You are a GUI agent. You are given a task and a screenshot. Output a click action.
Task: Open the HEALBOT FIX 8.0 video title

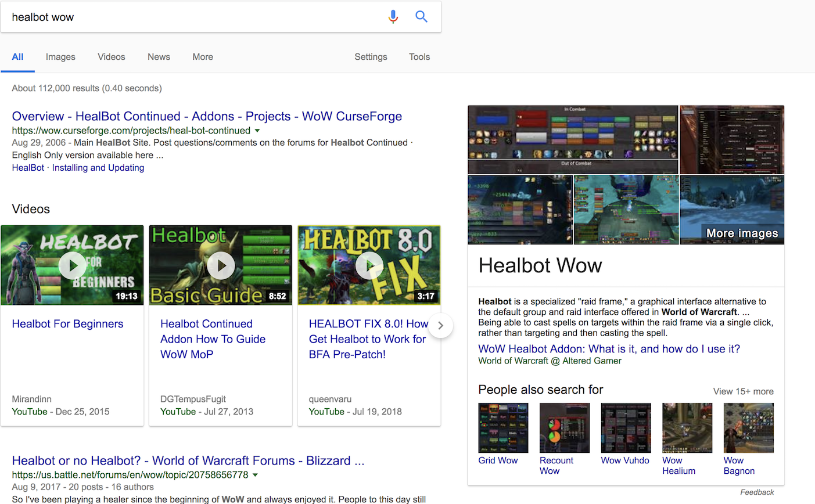[368, 339]
